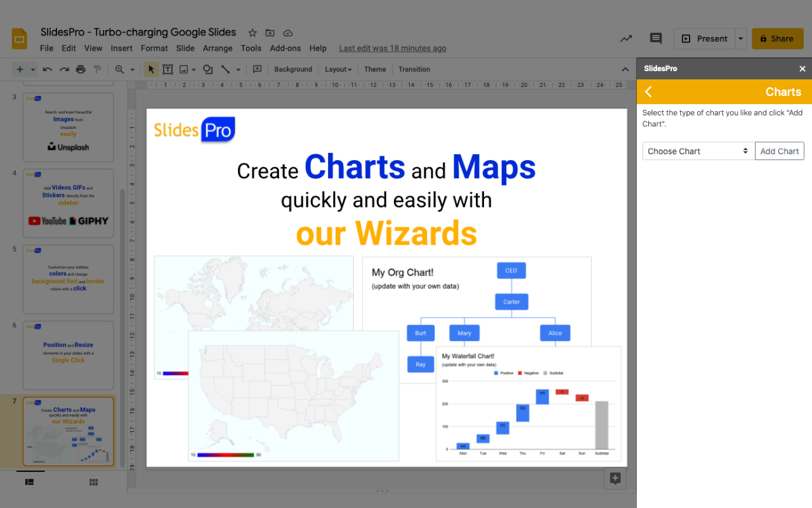The width and height of the screenshot is (812, 508).
Task: Select 'our Wizards' heading text
Action: tap(386, 233)
